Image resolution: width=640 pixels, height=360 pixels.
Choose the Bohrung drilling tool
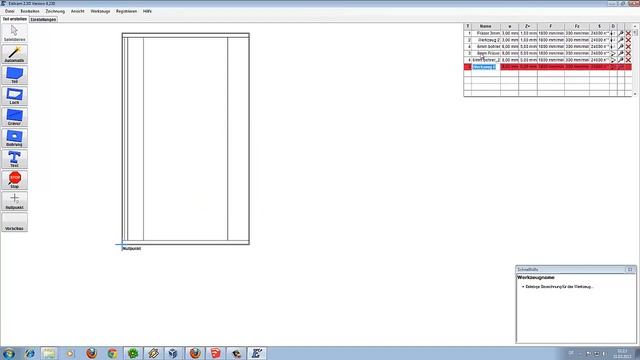click(14, 138)
